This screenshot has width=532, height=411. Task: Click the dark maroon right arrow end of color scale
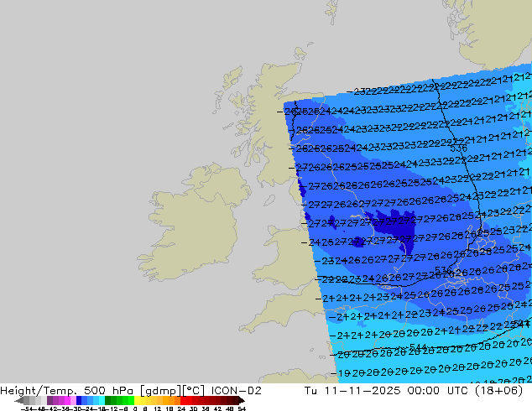click(242, 400)
